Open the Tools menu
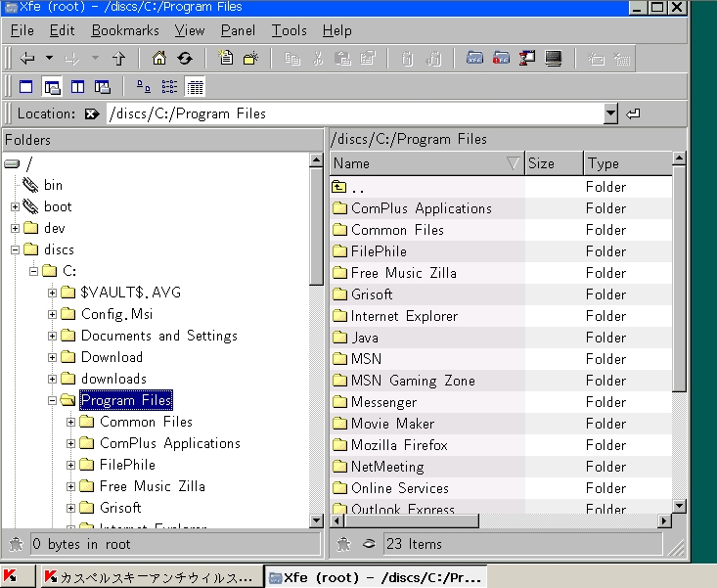The image size is (717, 588). tap(289, 30)
